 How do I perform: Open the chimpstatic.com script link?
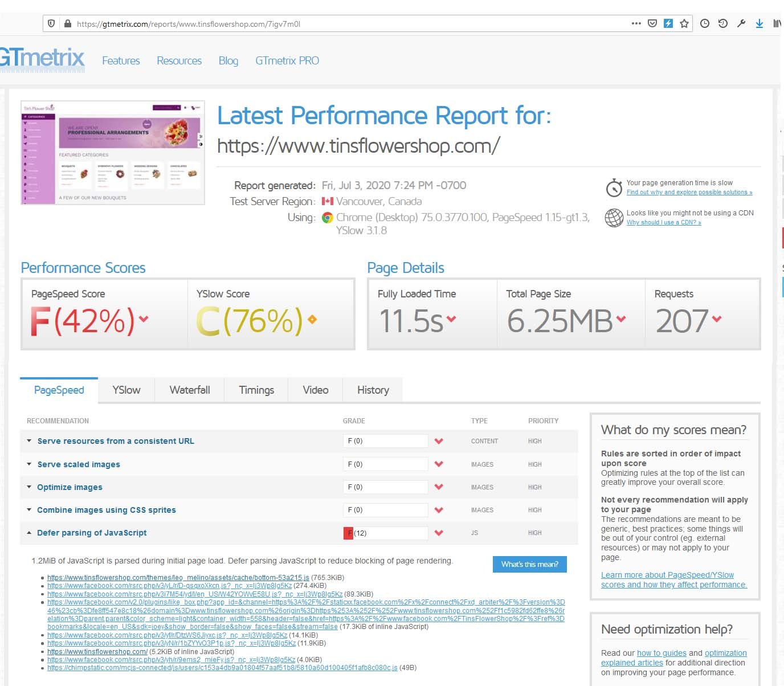click(x=222, y=668)
